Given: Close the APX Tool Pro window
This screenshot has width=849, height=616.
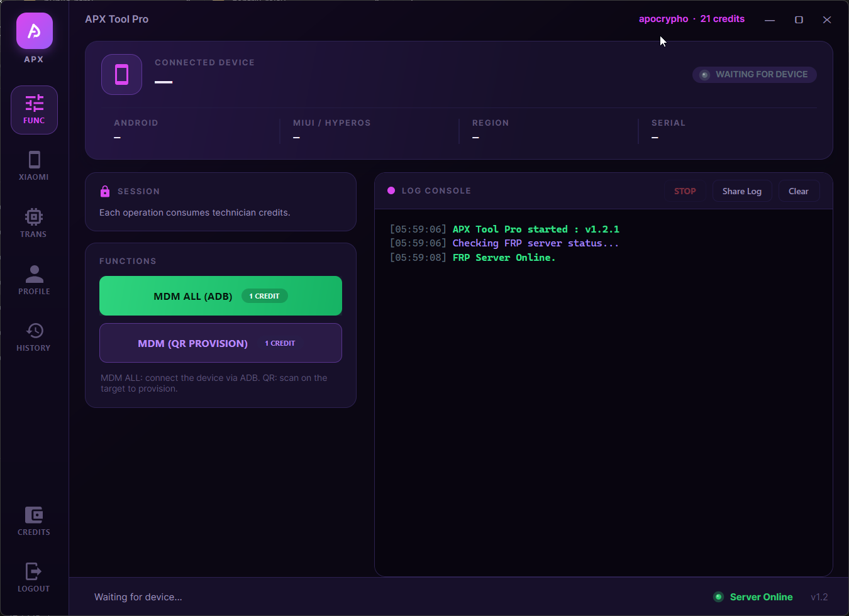Looking at the screenshot, I should [827, 20].
